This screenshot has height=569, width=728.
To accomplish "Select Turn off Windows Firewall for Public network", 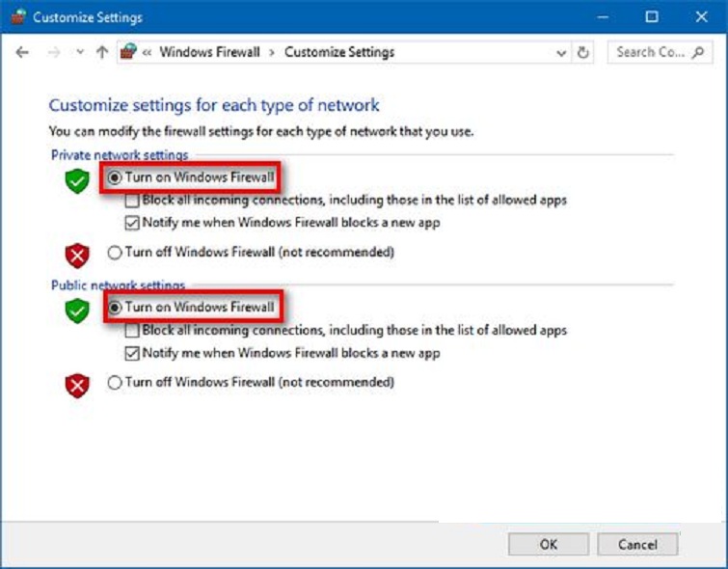I will click(116, 383).
